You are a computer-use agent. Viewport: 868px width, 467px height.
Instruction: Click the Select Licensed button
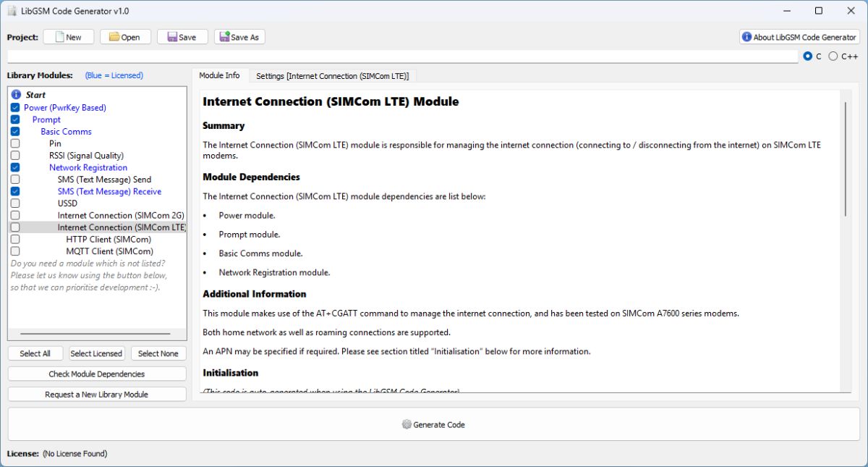pyautogui.click(x=96, y=353)
